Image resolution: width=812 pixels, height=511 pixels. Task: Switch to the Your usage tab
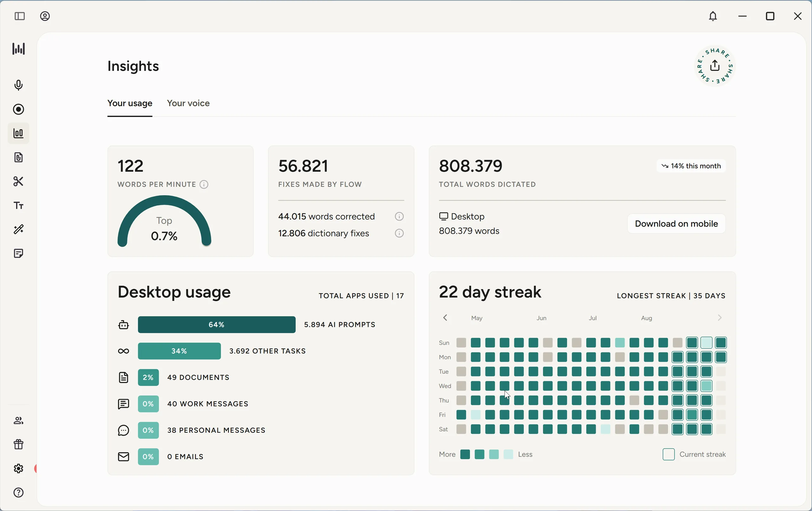click(x=130, y=103)
